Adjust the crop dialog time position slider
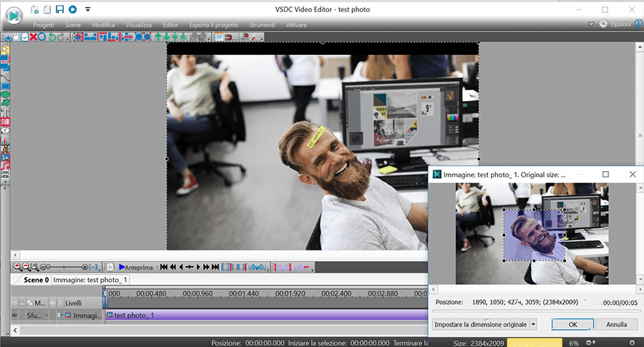 pos(536,311)
